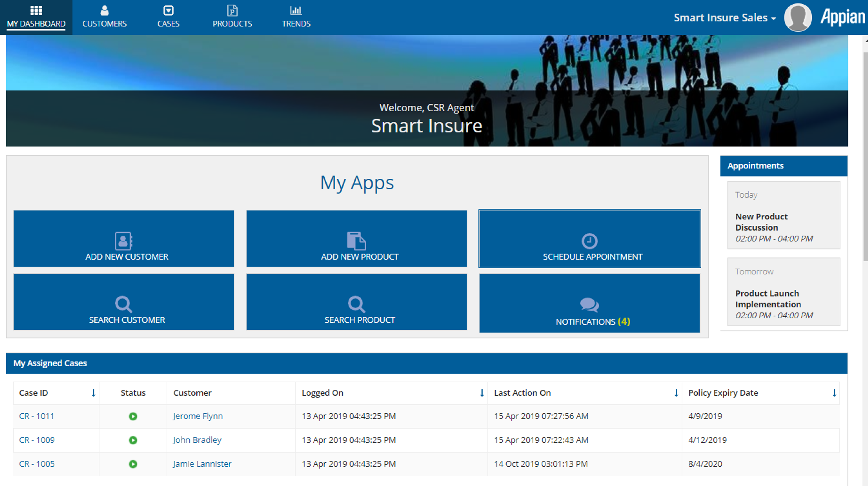
Task: Click SEARCH PRODUCT label
Action: (360, 320)
